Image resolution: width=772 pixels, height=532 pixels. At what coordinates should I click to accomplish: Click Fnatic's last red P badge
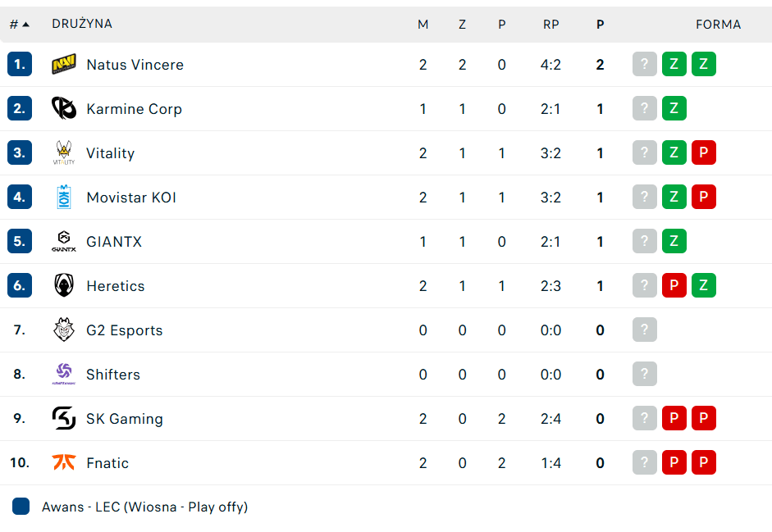703,462
